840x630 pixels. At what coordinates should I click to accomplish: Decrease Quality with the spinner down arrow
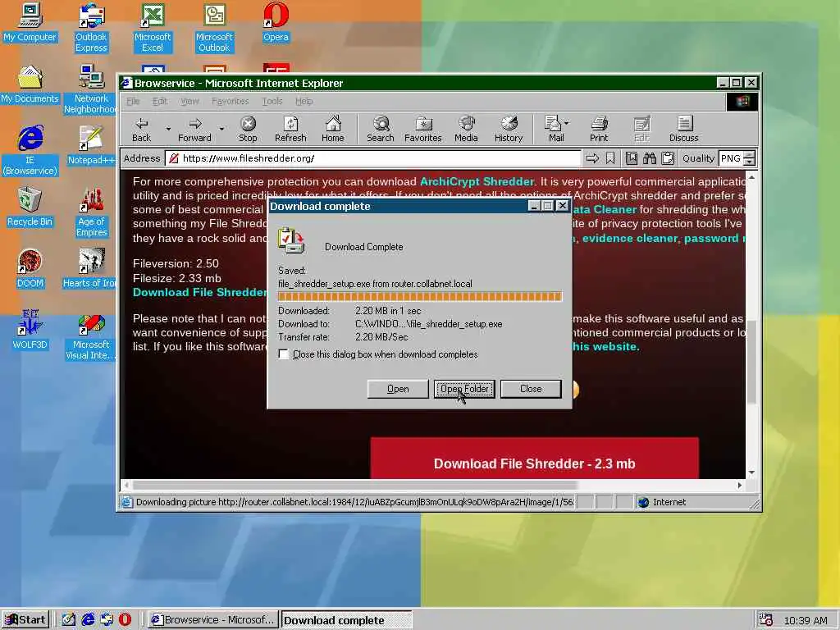(750, 162)
